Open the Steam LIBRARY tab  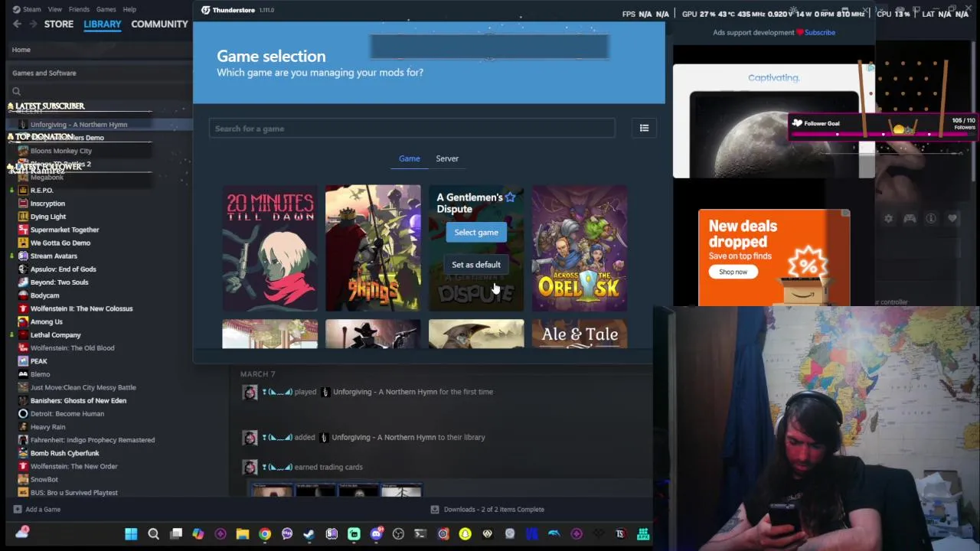pyautogui.click(x=102, y=24)
